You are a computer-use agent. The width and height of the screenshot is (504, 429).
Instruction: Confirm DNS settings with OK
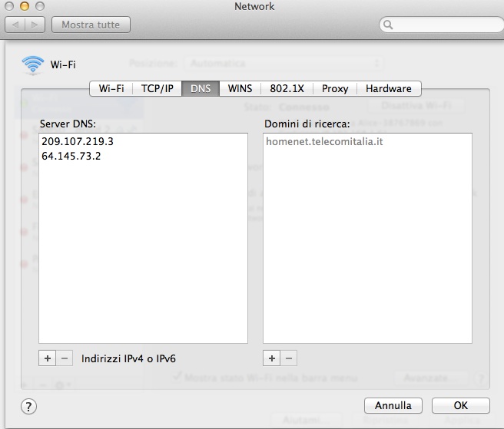[460, 405]
